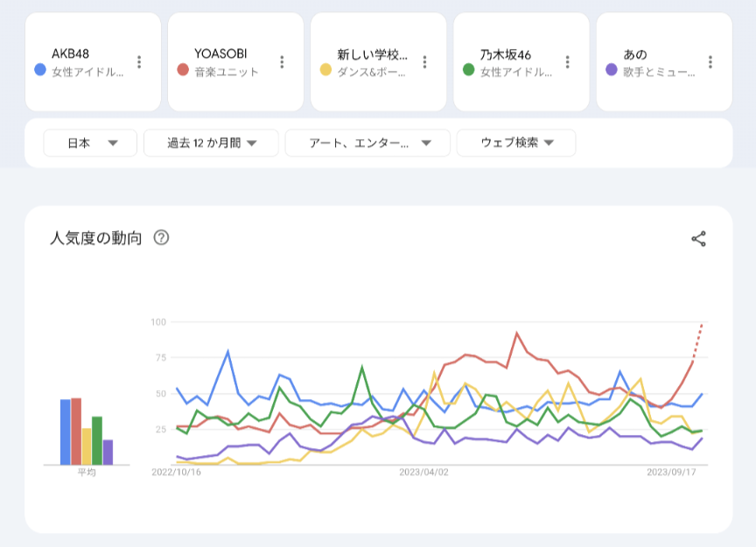Viewport: 756px width, 547px height.
Task: Expand the ウェブ検索 search type dropdown
Action: coord(516,143)
